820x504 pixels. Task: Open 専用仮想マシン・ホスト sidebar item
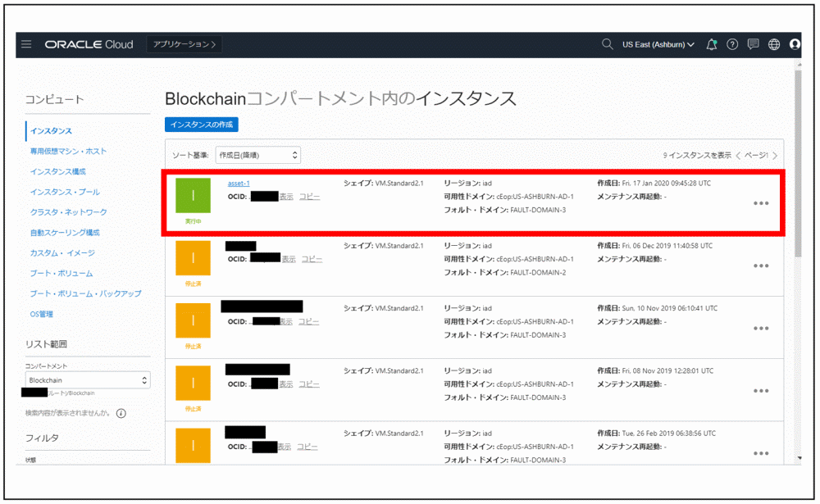click(68, 151)
